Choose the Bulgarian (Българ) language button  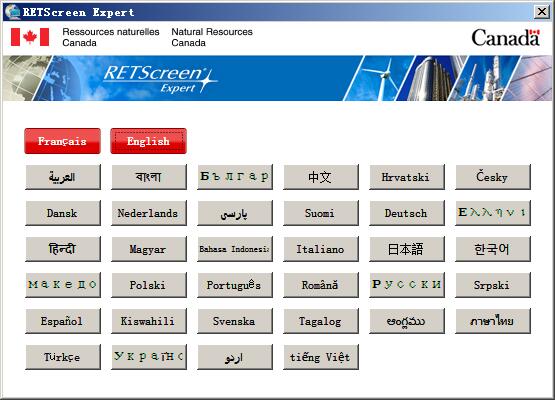(235, 177)
